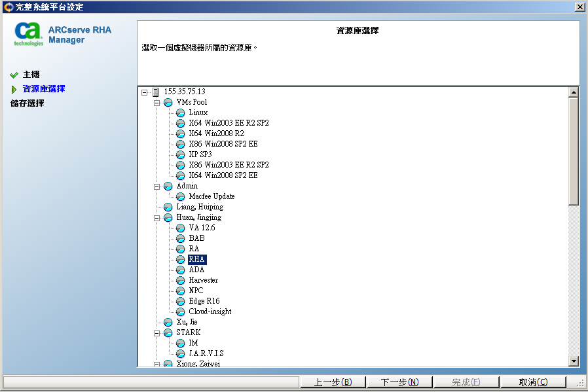588x392 pixels.
Task: Click the icon beside Macfee Update
Action: [180, 197]
